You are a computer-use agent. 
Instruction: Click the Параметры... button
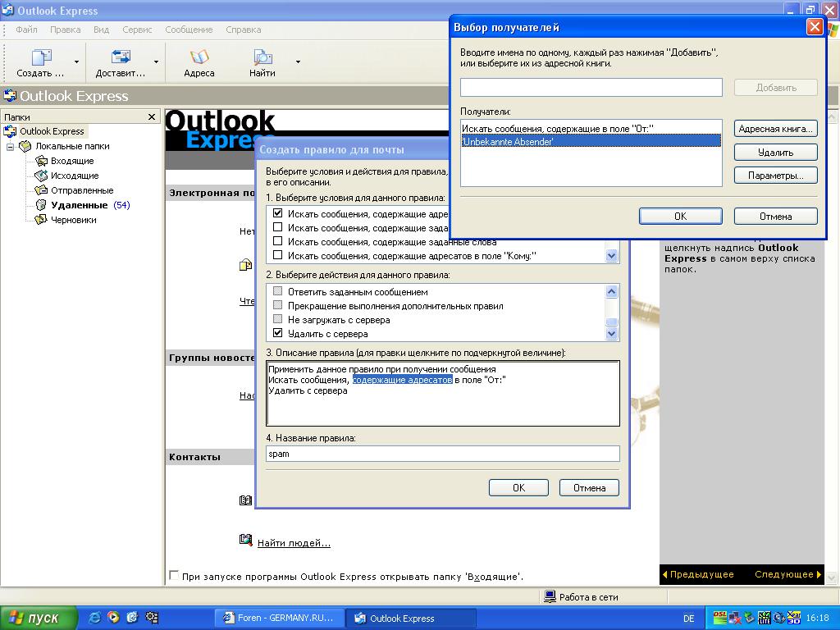(x=775, y=176)
